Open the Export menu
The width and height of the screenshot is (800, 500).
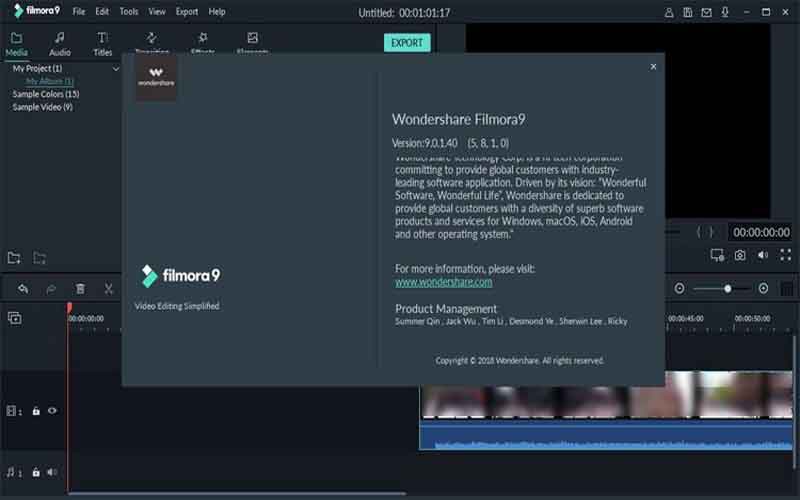(187, 11)
